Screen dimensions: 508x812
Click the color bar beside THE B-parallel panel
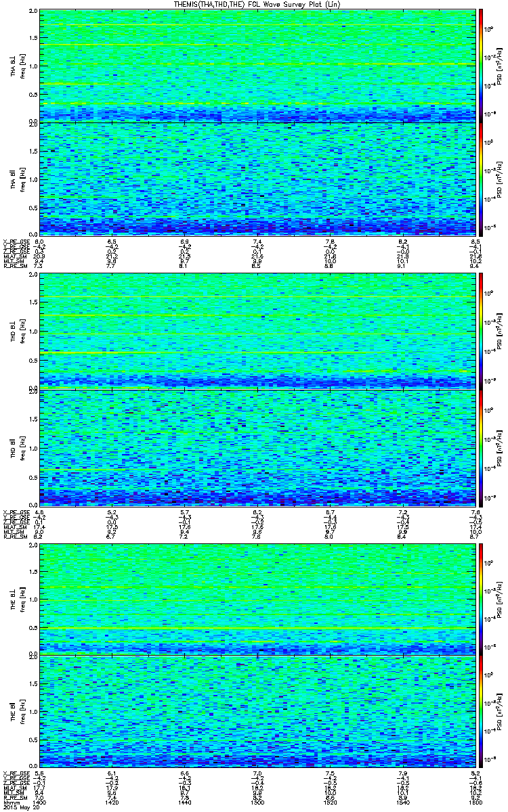click(x=482, y=711)
